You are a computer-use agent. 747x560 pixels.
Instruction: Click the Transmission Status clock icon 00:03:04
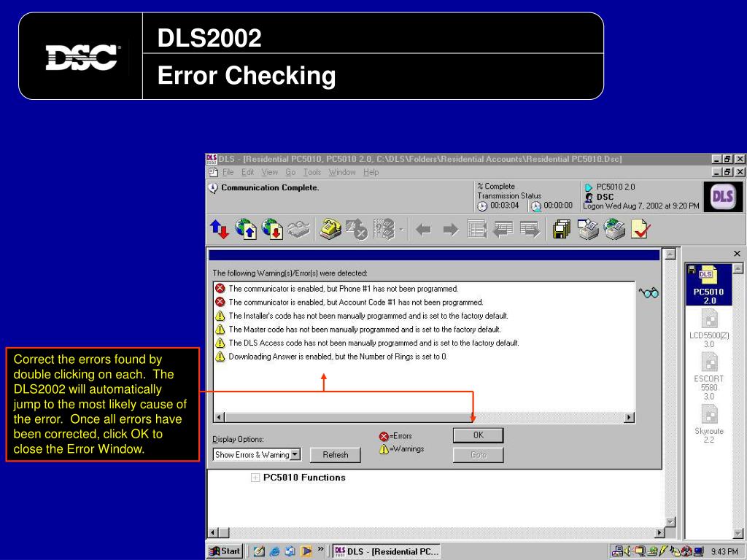pos(482,206)
